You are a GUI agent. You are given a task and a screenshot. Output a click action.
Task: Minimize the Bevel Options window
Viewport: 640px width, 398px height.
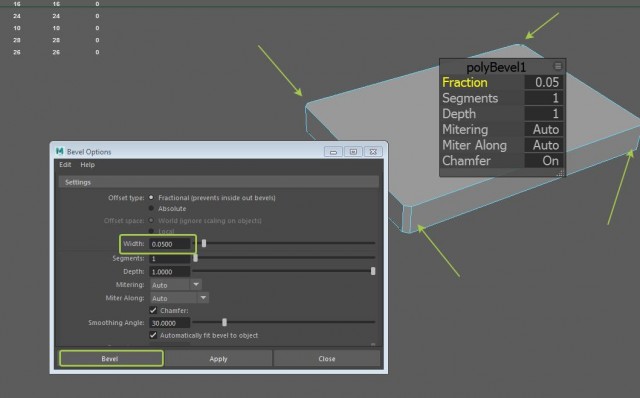(x=333, y=152)
